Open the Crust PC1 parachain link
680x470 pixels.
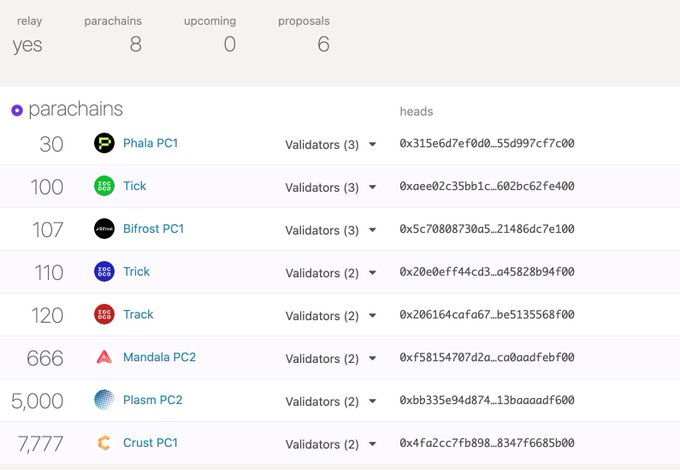click(x=150, y=443)
